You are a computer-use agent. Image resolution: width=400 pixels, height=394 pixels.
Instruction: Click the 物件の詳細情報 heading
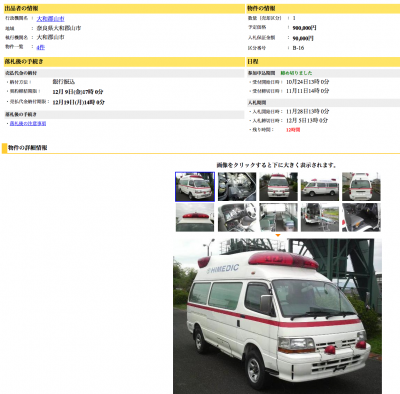(28, 148)
